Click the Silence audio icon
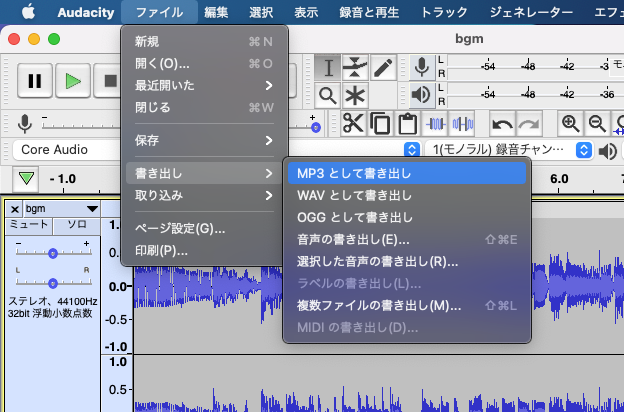Screen dimensions: 624x412 [462, 124]
